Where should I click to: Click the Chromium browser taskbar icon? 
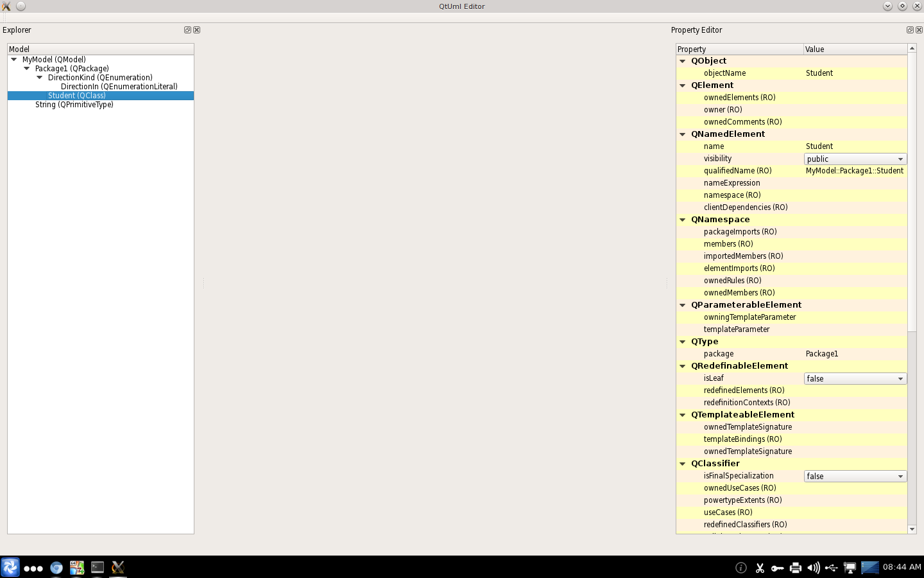coord(56,568)
